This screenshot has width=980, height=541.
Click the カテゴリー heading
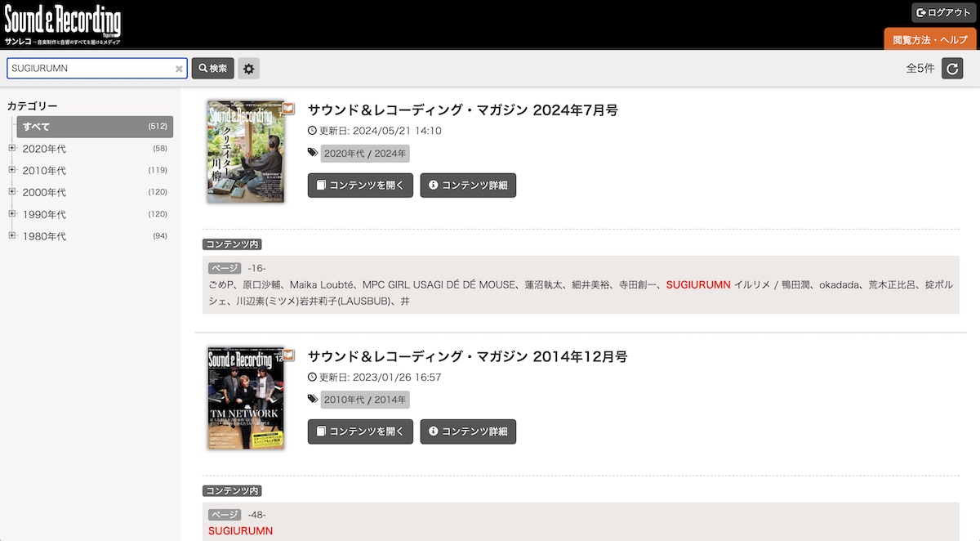[x=33, y=106]
